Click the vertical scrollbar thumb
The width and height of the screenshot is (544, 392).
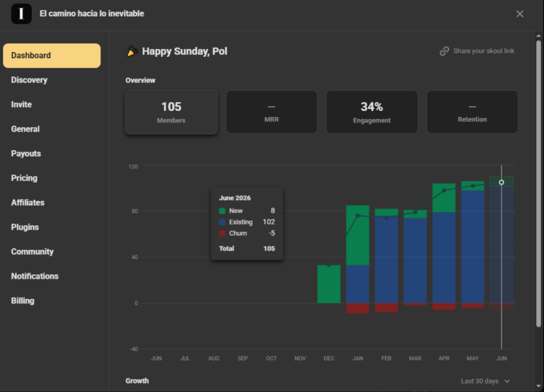[539, 184]
